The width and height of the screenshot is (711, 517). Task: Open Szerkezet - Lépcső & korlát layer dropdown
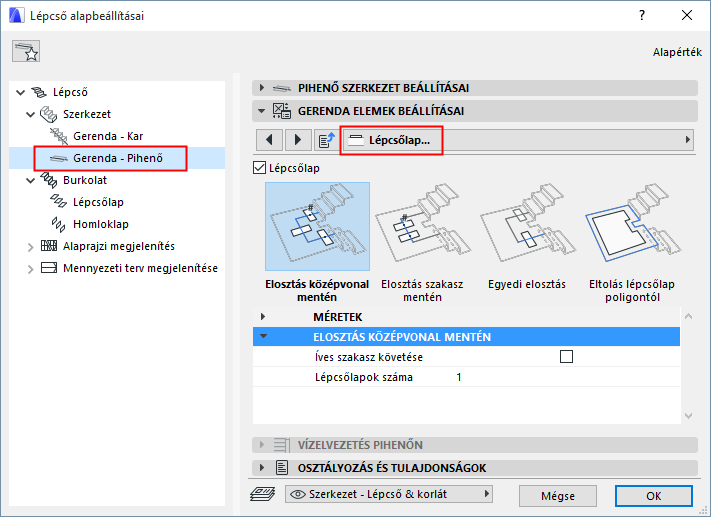(389, 494)
